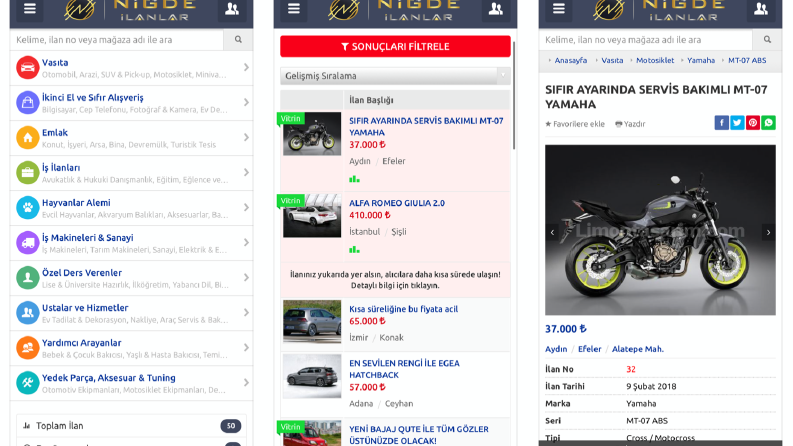
Task: Click the Yazdır print link
Action: (x=630, y=124)
